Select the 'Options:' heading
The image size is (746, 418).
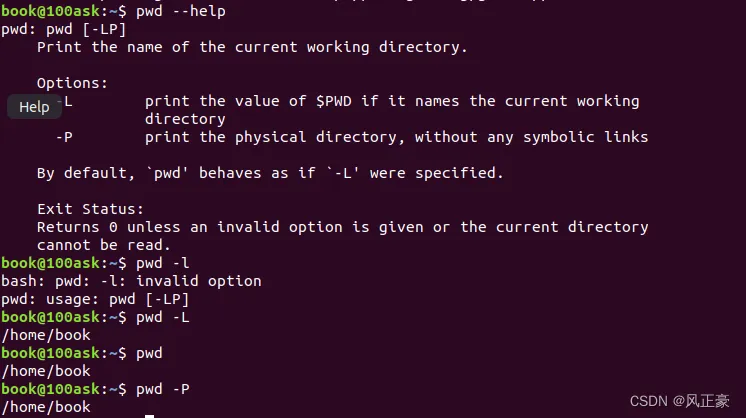72,83
